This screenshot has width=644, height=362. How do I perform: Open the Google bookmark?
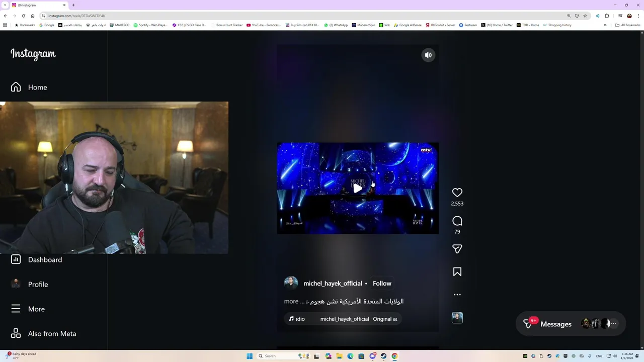point(47,25)
